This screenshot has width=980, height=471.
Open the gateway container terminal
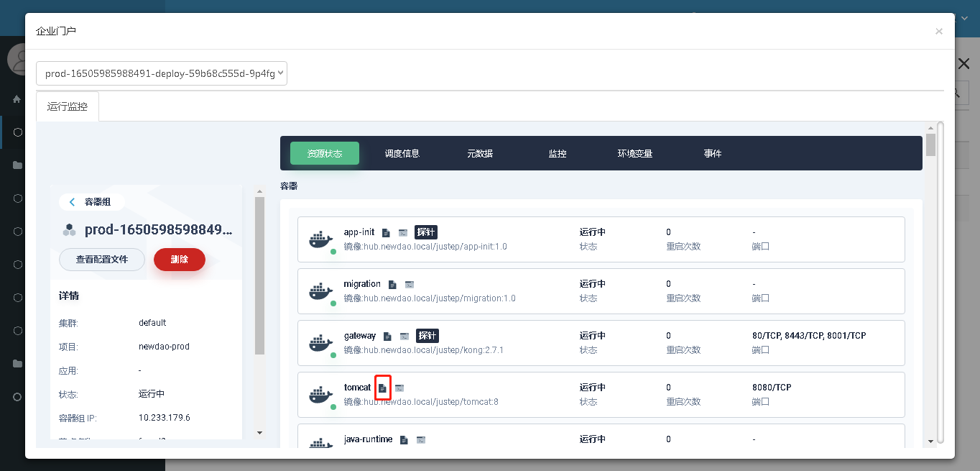pos(405,336)
